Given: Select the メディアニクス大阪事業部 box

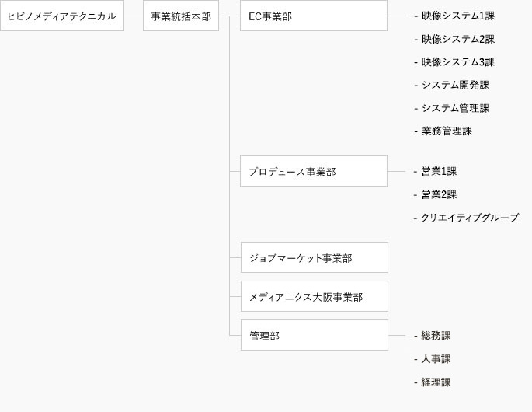Looking at the screenshot, I should coord(315,296).
